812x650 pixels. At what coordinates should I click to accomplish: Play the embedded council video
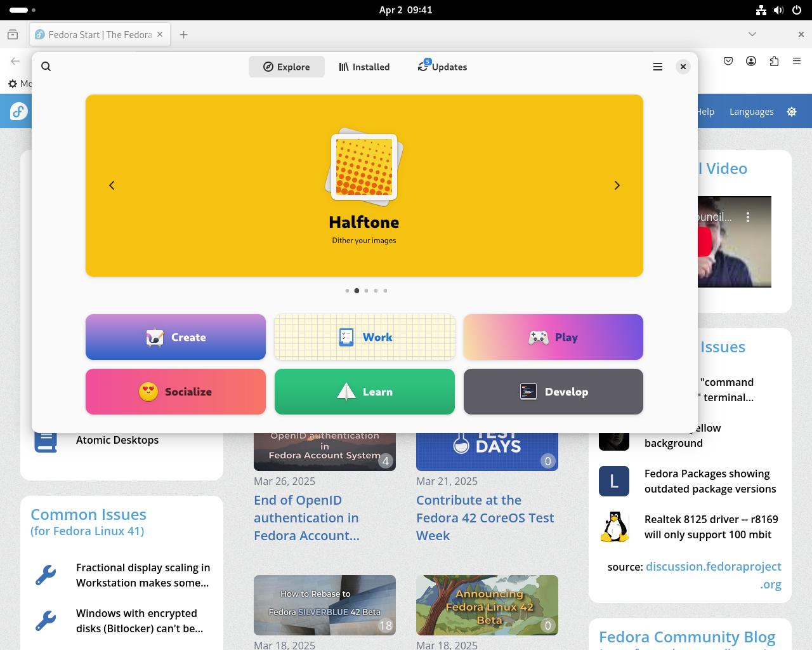704,242
